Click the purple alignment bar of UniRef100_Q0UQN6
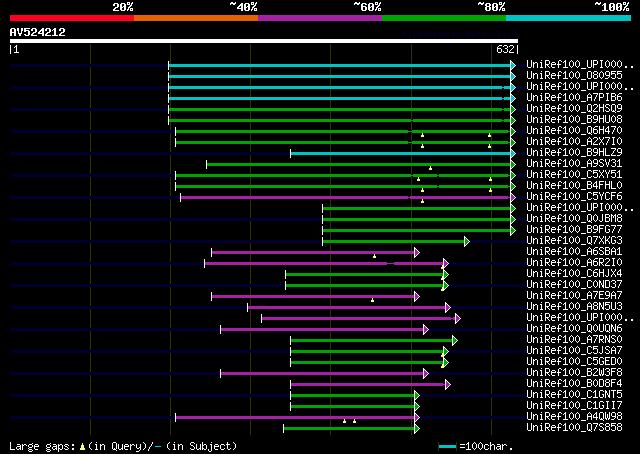The width and height of the screenshot is (640, 454). tap(322, 330)
